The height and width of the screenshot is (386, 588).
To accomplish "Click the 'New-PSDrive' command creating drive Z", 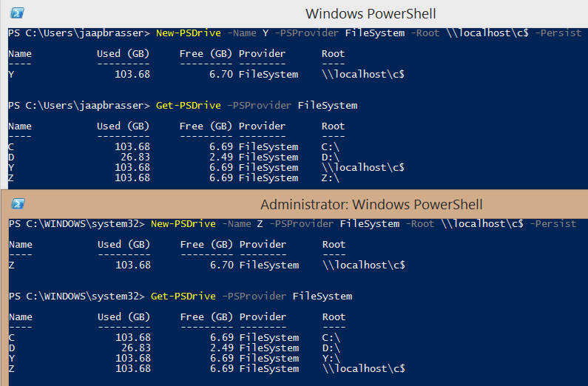I will [x=183, y=223].
